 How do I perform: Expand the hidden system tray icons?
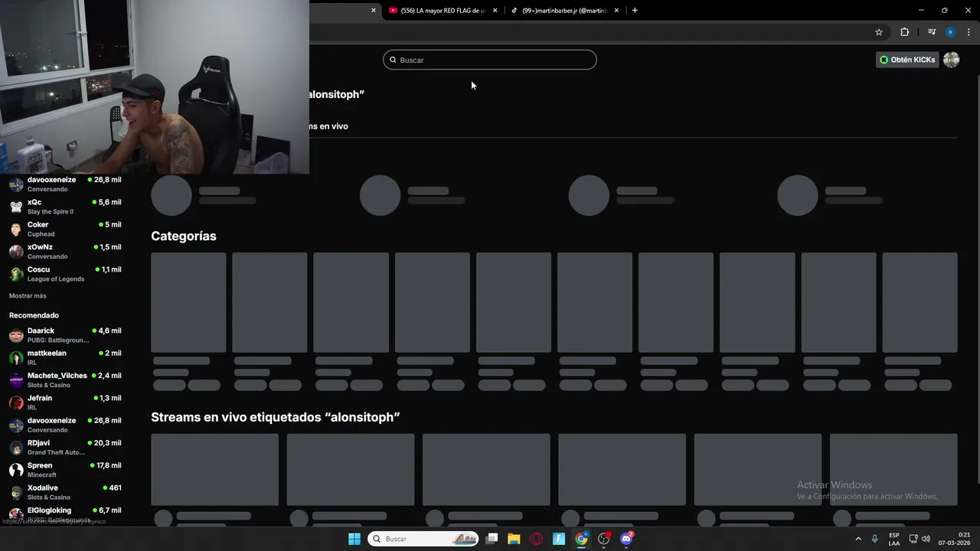tap(858, 539)
